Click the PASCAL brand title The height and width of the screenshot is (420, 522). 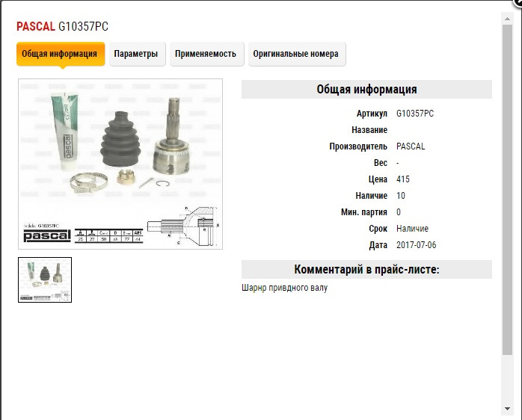tap(36, 26)
